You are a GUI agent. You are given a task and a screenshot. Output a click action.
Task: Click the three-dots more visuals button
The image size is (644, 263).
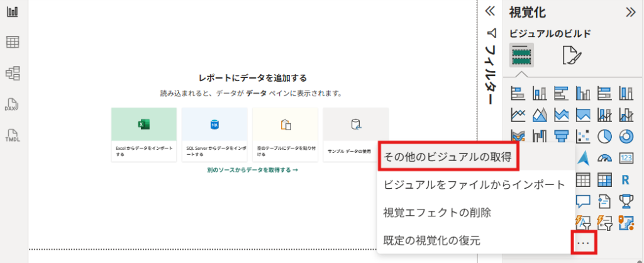tap(583, 242)
